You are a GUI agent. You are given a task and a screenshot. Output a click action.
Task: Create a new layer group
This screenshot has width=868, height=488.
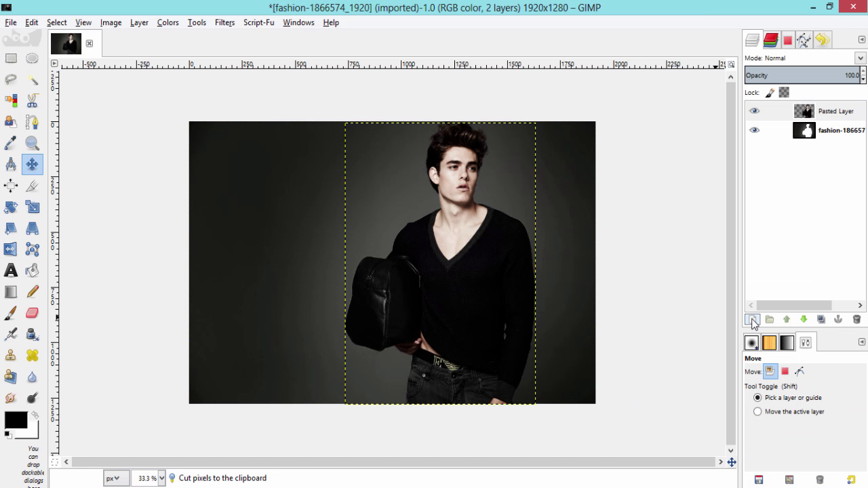click(770, 319)
